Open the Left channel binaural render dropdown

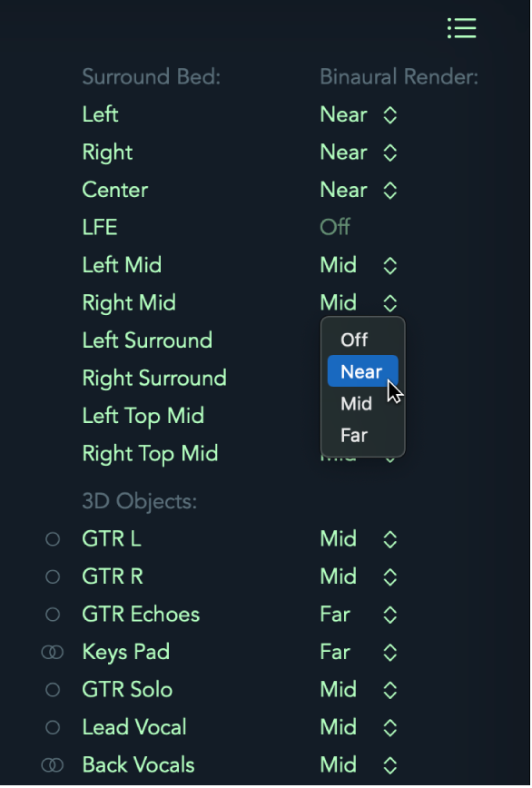tap(359, 115)
